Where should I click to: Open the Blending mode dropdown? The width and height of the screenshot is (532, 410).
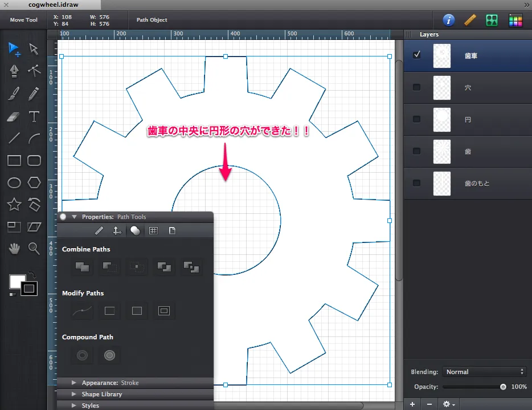484,372
